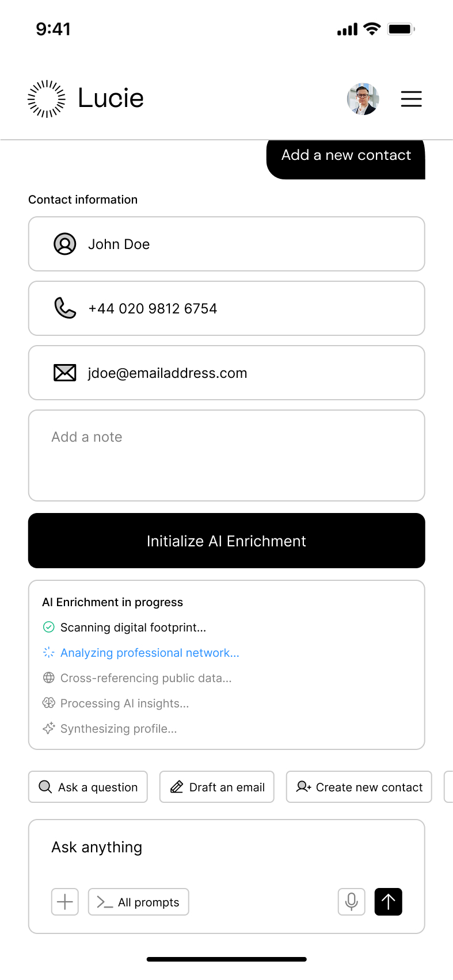Viewport: 453px width, 980px height.
Task: Tap the microphone voice input icon
Action: pyautogui.click(x=351, y=902)
